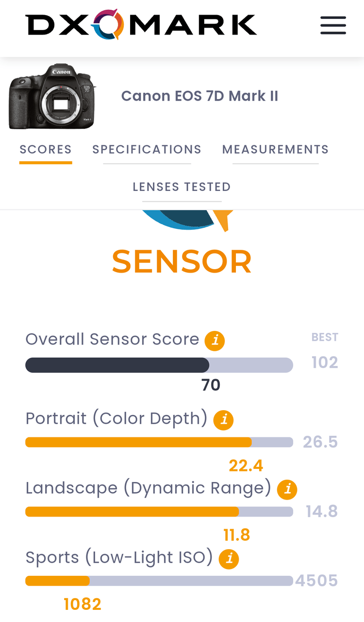This screenshot has width=364, height=622.
Task: Open the hamburger navigation menu
Action: (x=333, y=25)
